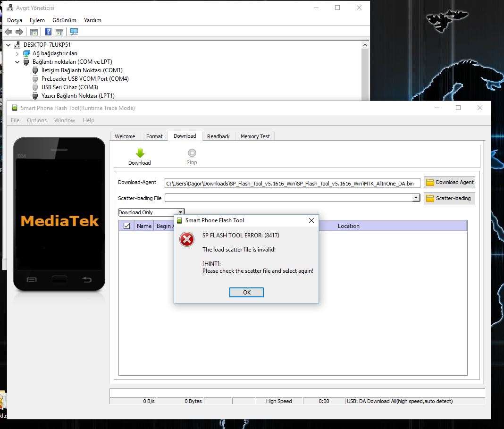504x429 pixels.
Task: Open Yardım menu in Device Manager
Action: click(92, 20)
